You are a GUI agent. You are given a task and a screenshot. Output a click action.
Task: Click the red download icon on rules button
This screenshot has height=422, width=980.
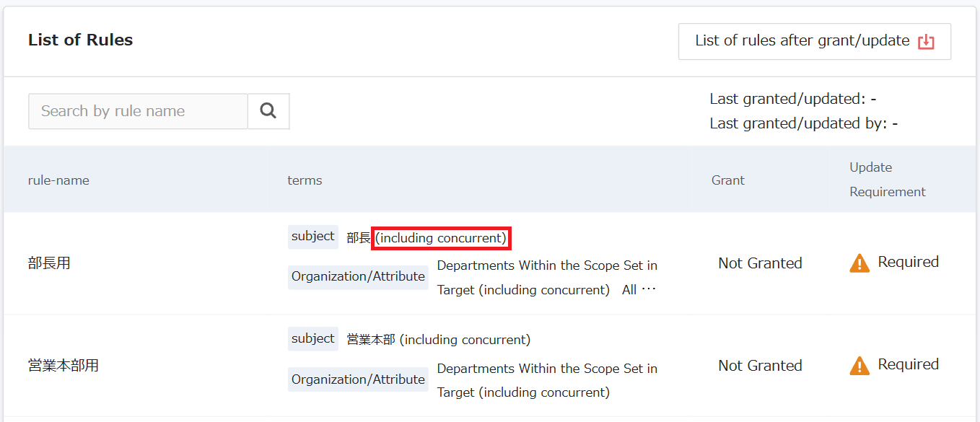[x=926, y=42]
